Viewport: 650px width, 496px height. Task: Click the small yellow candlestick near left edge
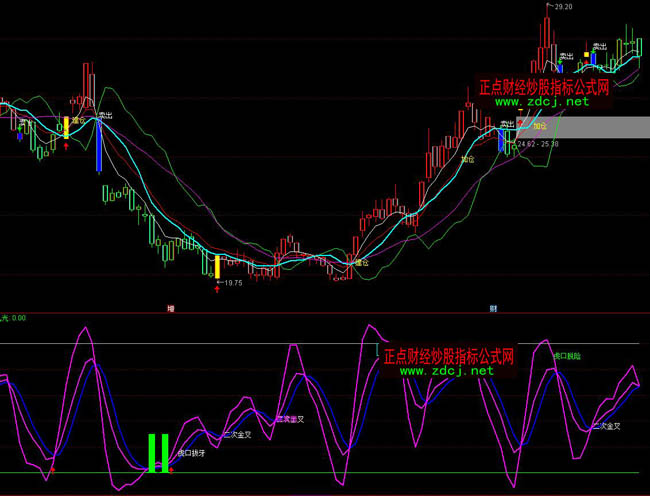[66, 126]
